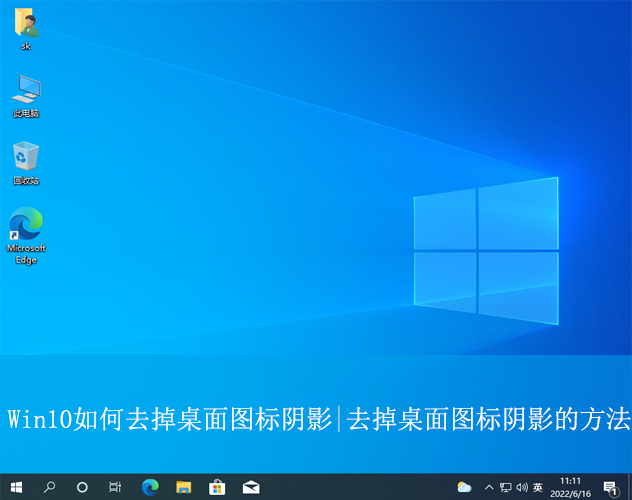Click the taskbar search magnifier

point(49,487)
